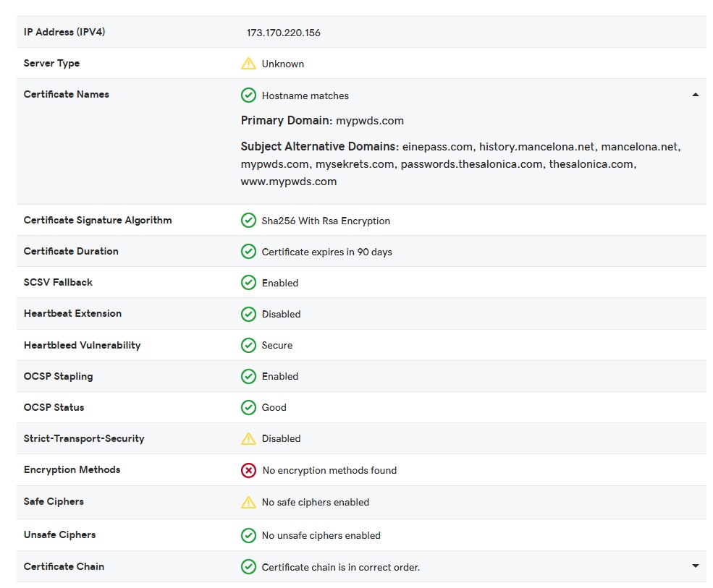Screen dimensions: 713x588
Task: Click the Subject Alternative Domains heading
Action: (320, 146)
